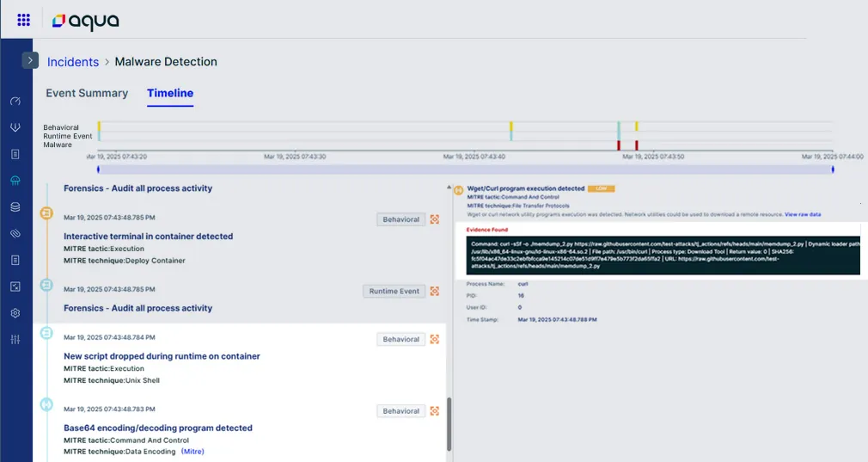This screenshot has height=462, width=868.
Task: Click the right red Malware timeline marker
Action: (637, 145)
